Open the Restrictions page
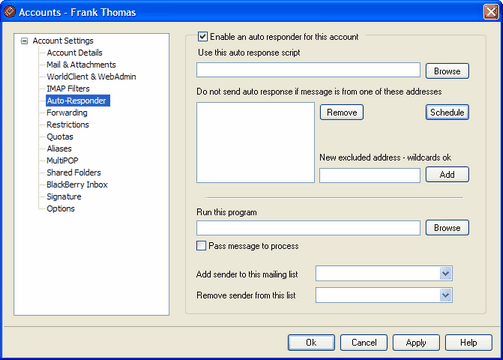 pos(68,125)
